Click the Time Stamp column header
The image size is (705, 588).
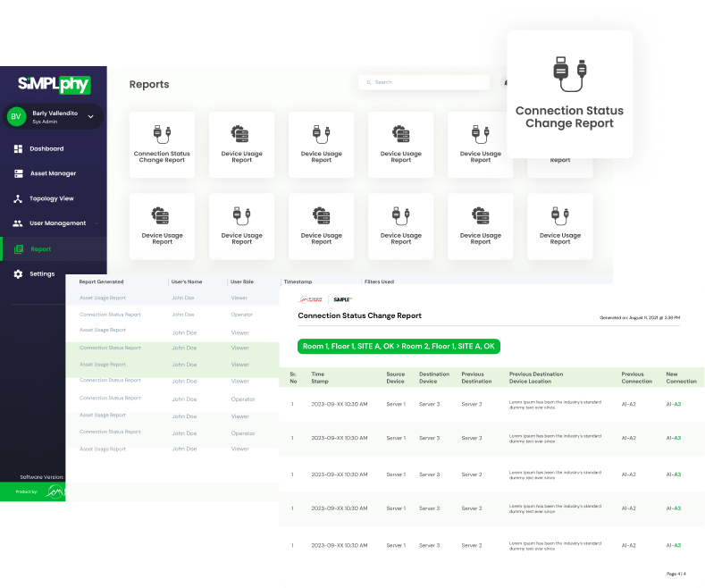pyautogui.click(x=320, y=378)
